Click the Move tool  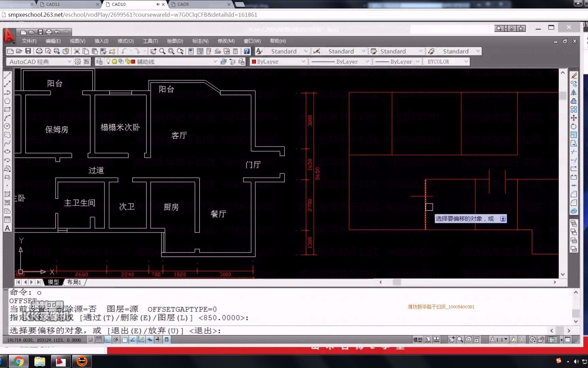pyautogui.click(x=574, y=118)
